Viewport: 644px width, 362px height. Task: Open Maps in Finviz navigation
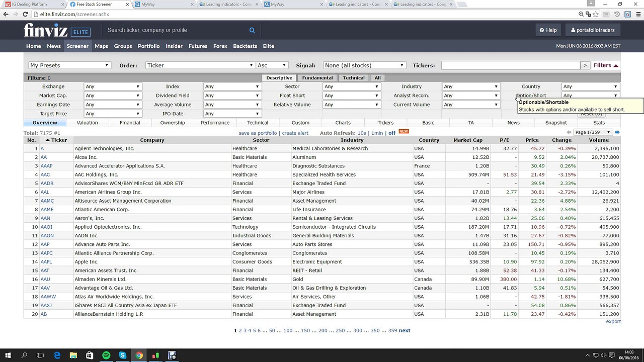pos(101,46)
